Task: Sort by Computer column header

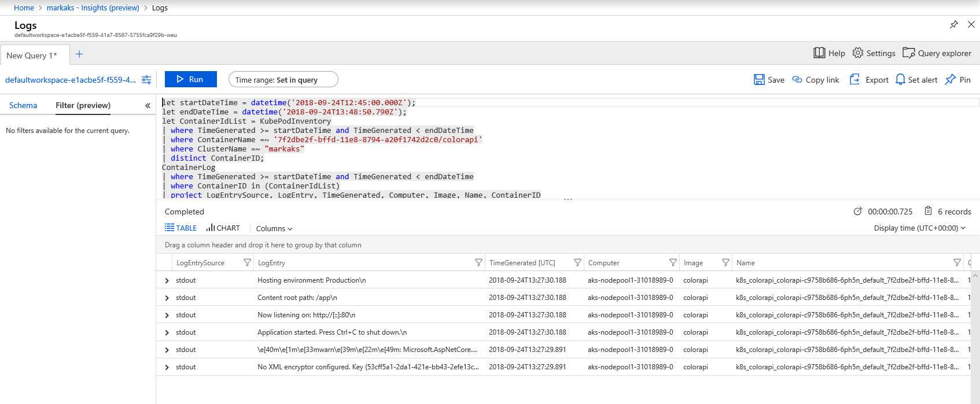Action: 603,262
